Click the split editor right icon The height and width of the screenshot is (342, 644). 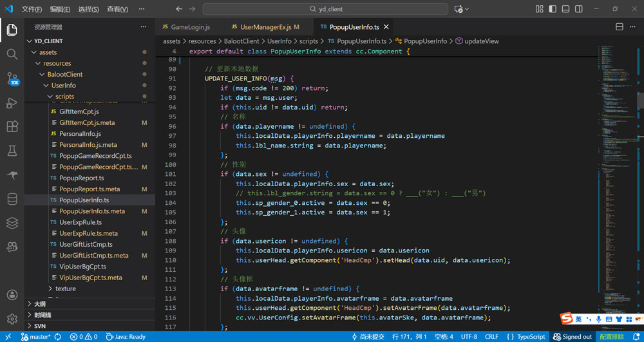pyautogui.click(x=619, y=27)
